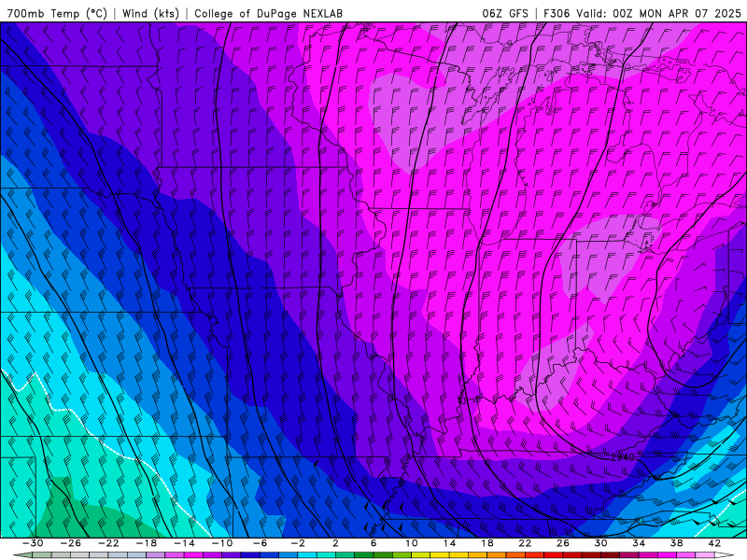Click the -10 legend value
Image resolution: width=747 pixels, height=560 pixels.
tap(222, 543)
